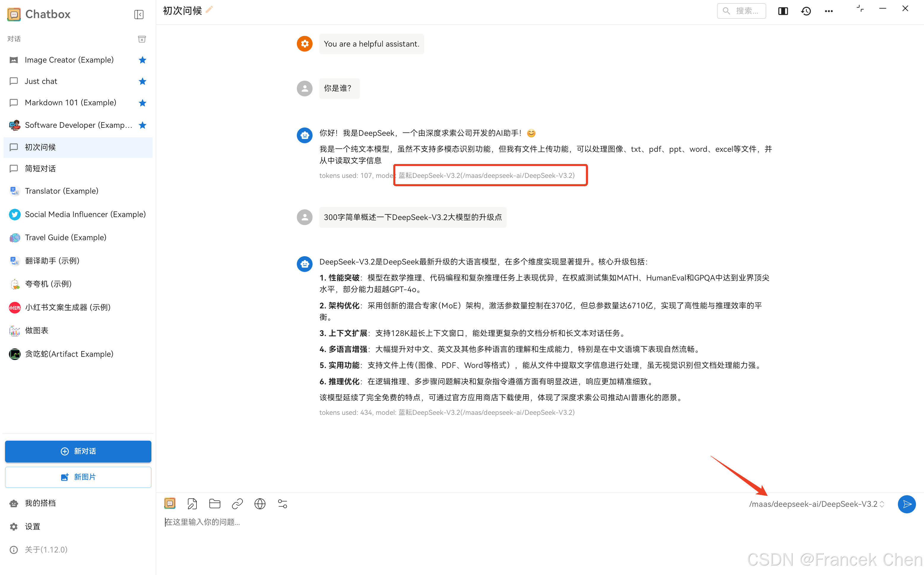Open chat history via clock icon
This screenshot has width=924, height=575.
click(x=806, y=11)
